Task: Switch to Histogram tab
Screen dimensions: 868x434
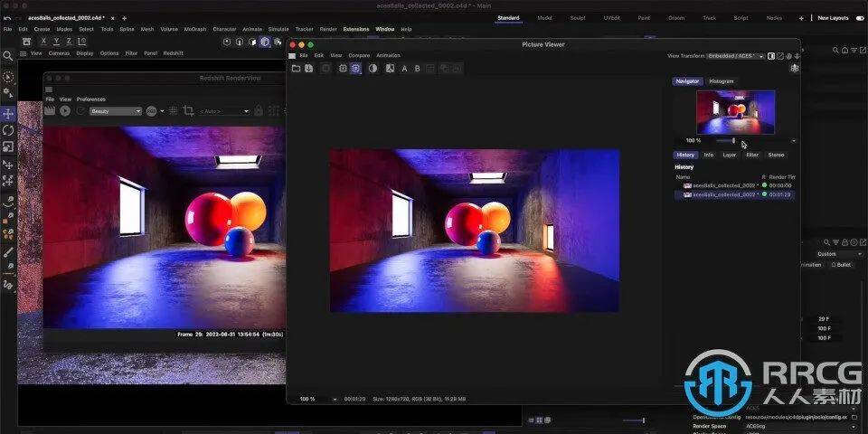Action: 722,81
